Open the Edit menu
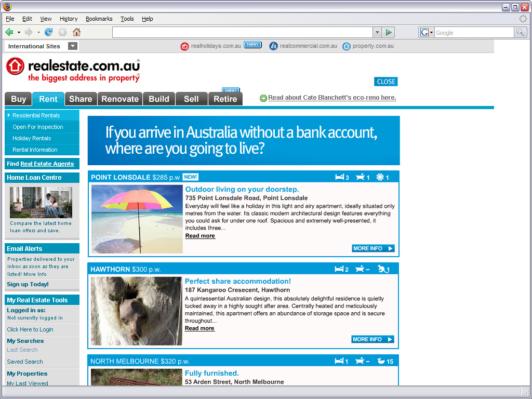 (x=27, y=19)
